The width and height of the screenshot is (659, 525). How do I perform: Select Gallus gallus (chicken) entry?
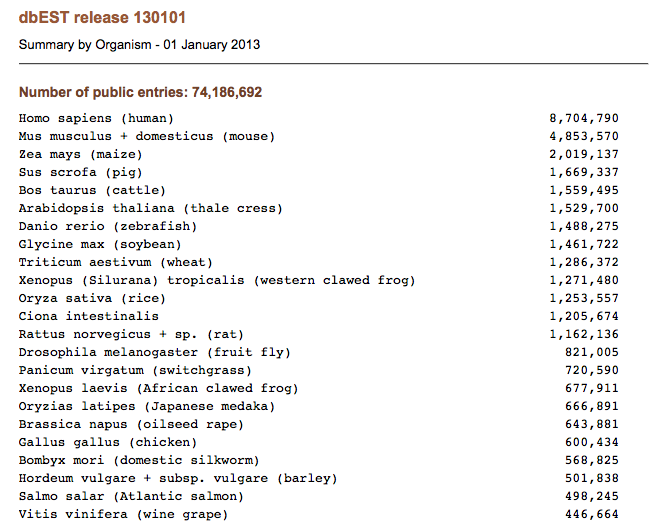point(108,442)
